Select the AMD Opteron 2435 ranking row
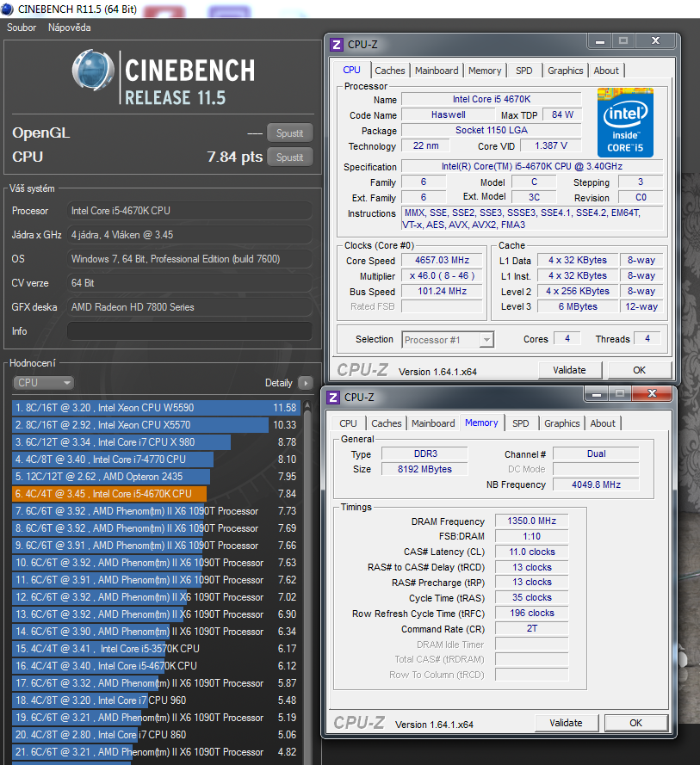The height and width of the screenshot is (765, 700). 156,477
